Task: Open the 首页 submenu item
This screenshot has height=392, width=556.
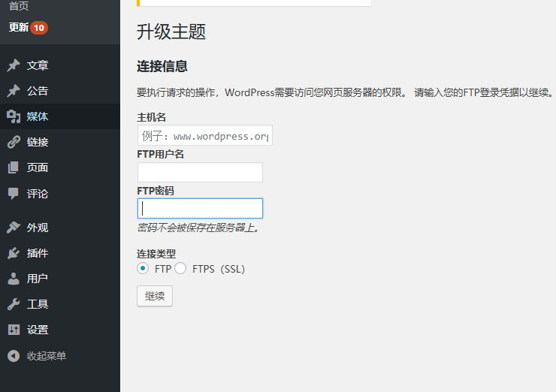Action: coord(19,6)
